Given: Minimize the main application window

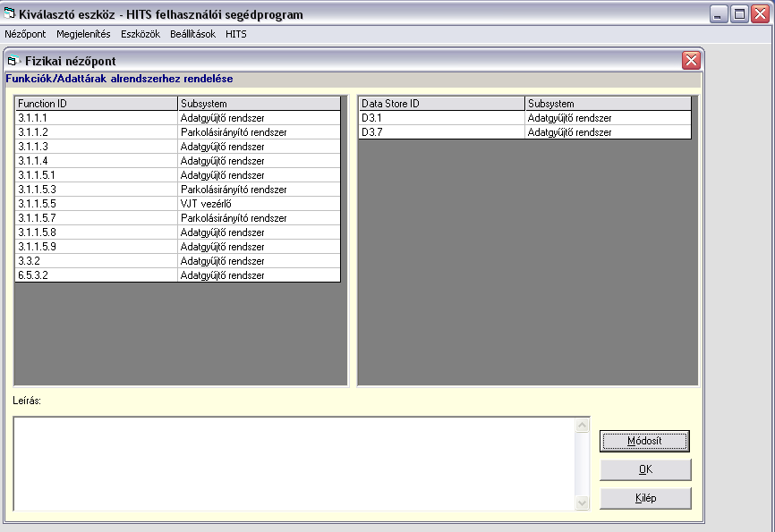Looking at the screenshot, I should pyautogui.click(x=719, y=13).
